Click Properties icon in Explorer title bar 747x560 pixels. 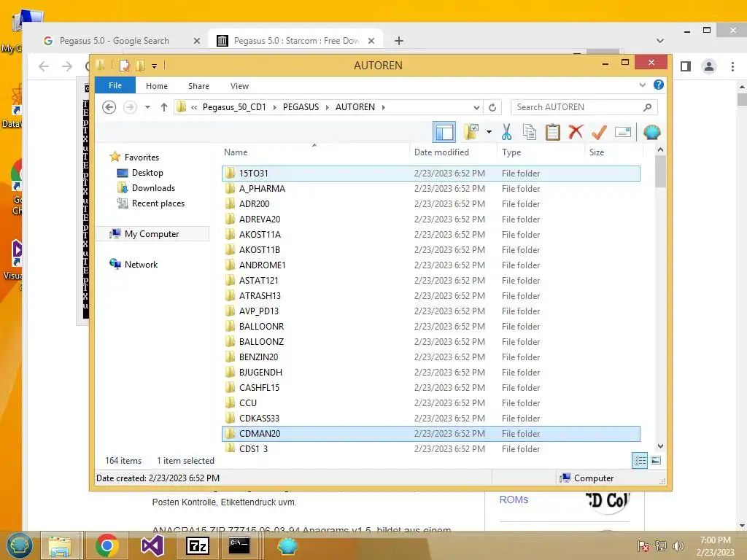[x=124, y=65]
